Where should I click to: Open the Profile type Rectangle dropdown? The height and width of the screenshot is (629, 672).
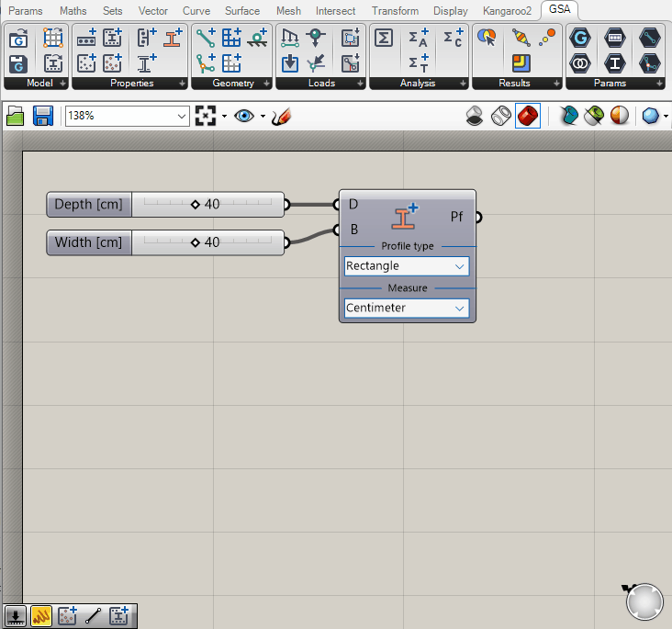[x=407, y=266]
